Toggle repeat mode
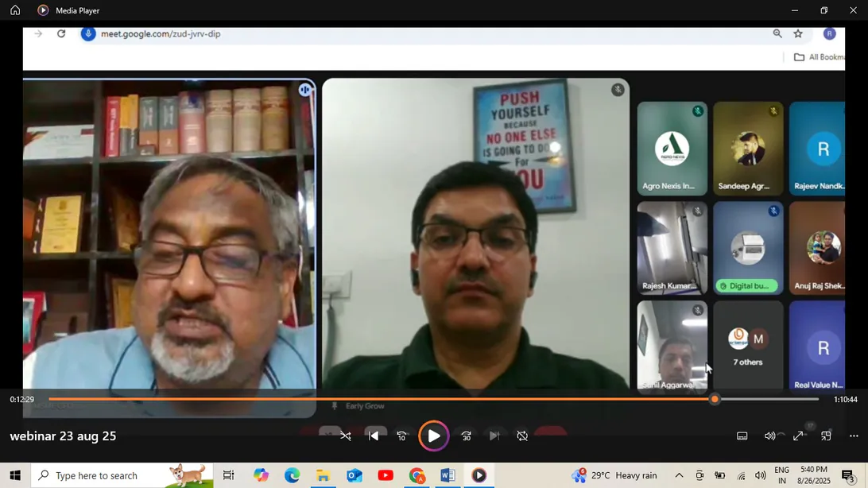The height and width of the screenshot is (488, 868). (522, 436)
